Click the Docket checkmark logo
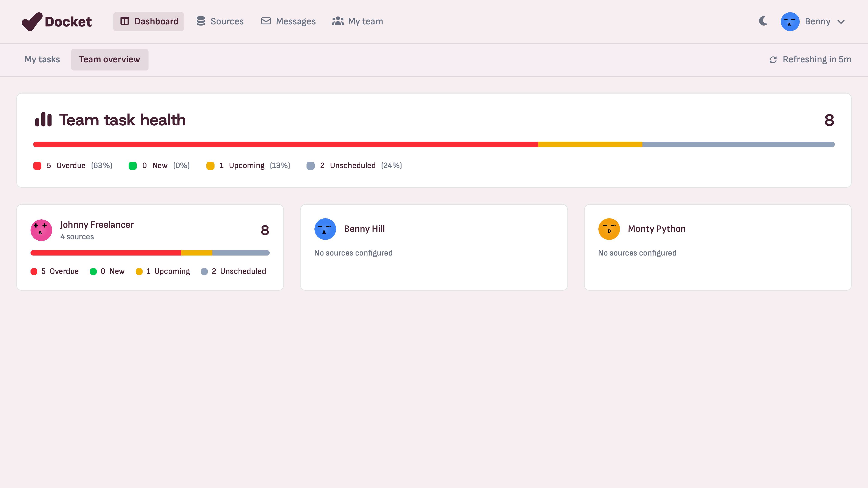Viewport: 868px width, 488px height. (32, 21)
